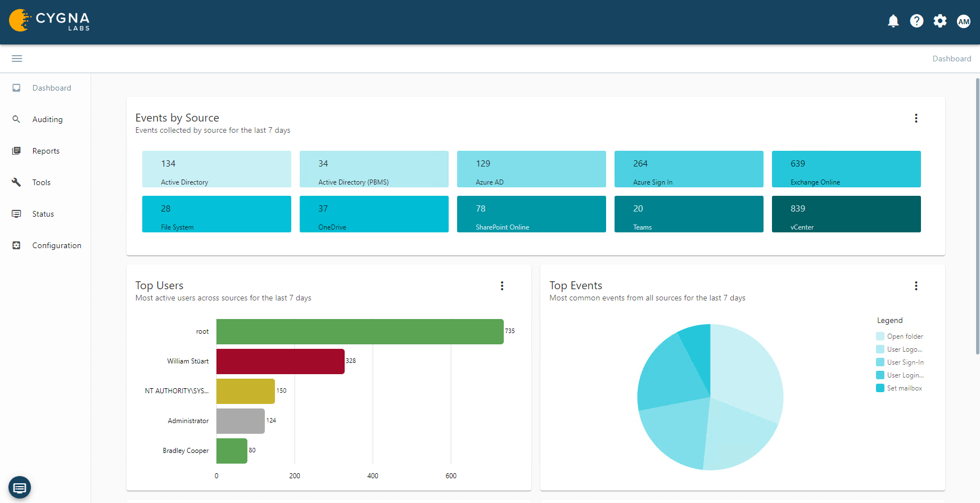The height and width of the screenshot is (503, 980).
Task: Open the settings gear icon
Action: pyautogui.click(x=940, y=21)
